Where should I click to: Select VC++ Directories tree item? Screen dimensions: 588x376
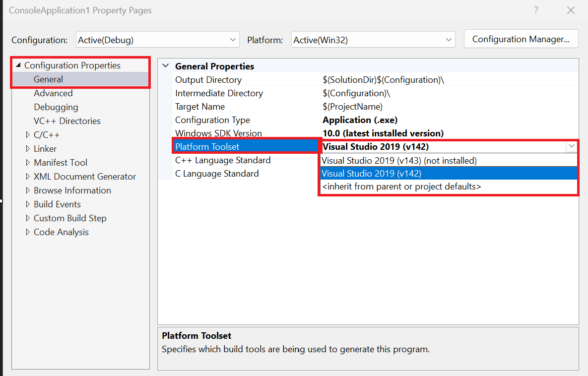tap(67, 121)
